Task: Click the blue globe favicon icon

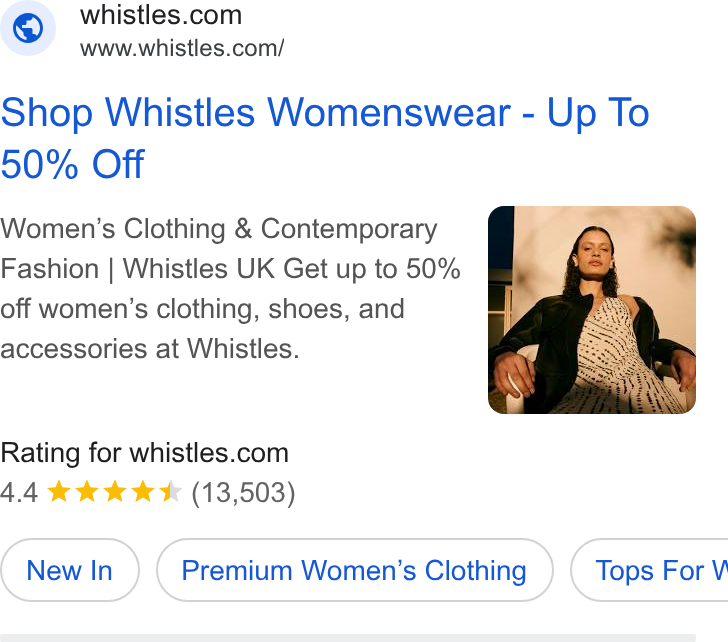Action: tap(28, 28)
